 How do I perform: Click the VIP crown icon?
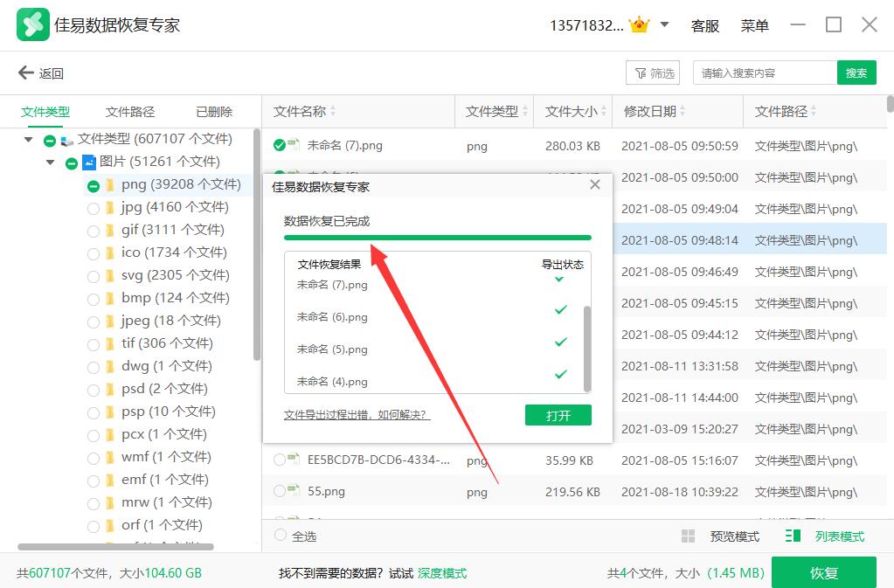[x=639, y=25]
